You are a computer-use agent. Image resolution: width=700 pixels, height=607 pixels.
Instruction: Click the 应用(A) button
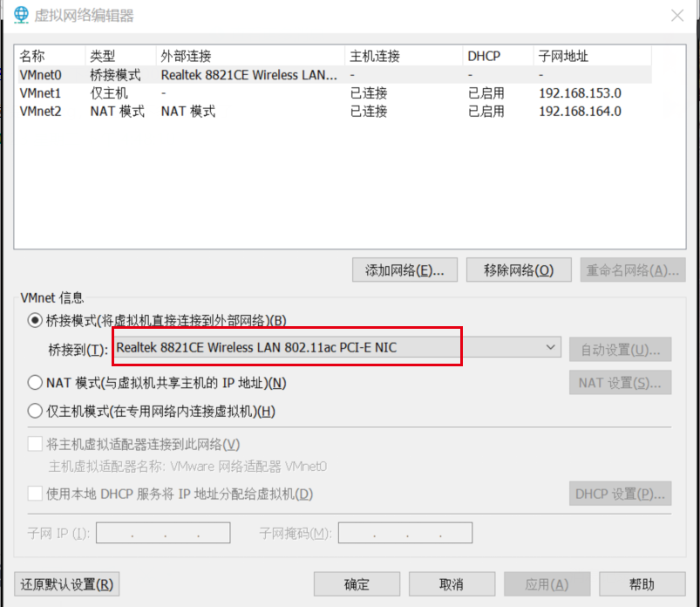(547, 584)
